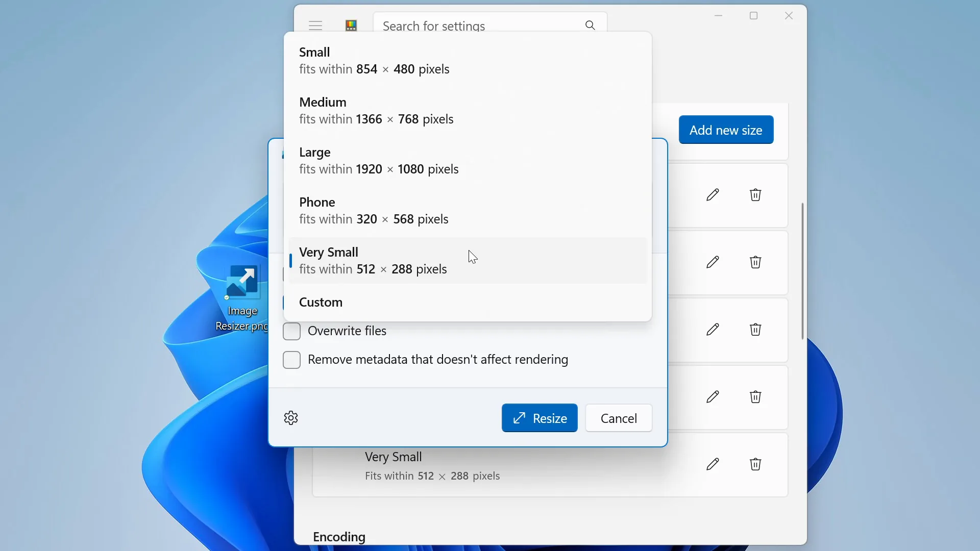Screen dimensions: 980x551
Task: Click the search magnifier icon
Action: coord(590,25)
